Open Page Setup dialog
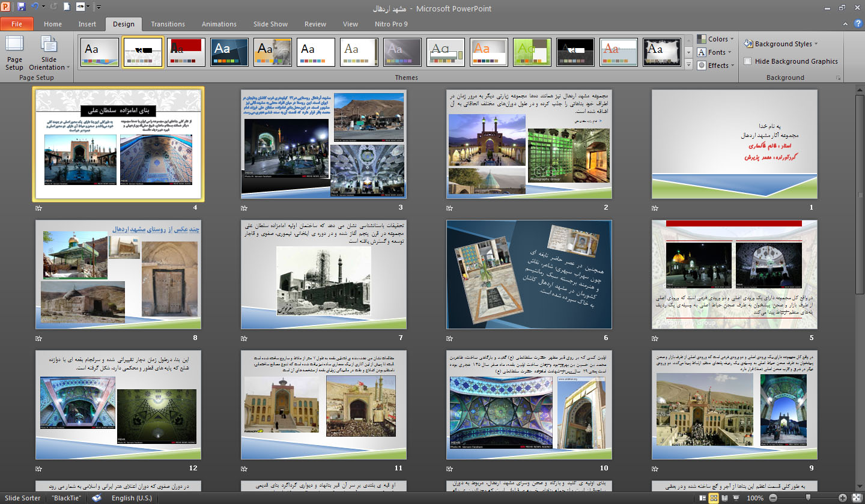Image resolution: width=865 pixels, height=504 pixels. pyautogui.click(x=14, y=53)
